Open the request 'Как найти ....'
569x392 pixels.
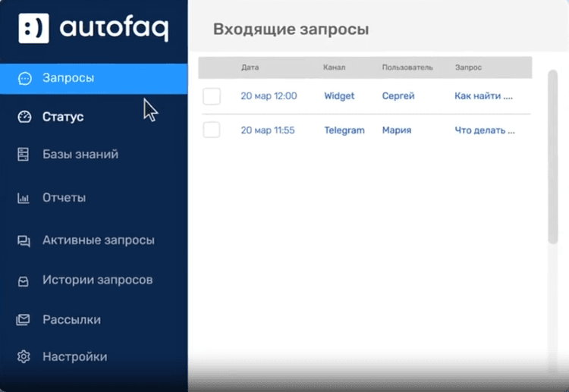point(484,96)
